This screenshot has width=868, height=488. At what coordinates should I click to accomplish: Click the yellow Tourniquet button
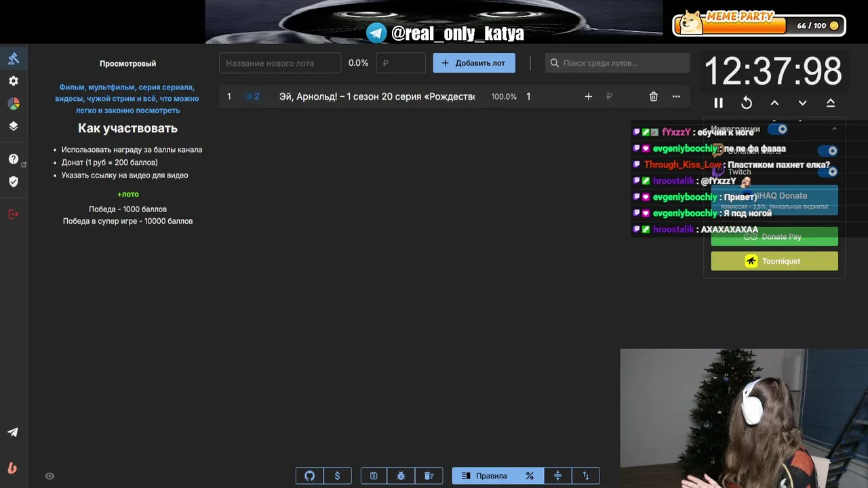coord(774,261)
